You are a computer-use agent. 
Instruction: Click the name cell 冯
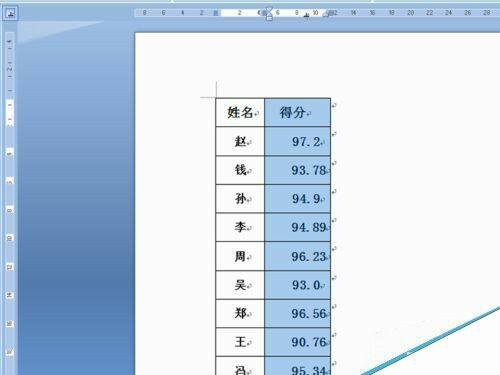240,366
